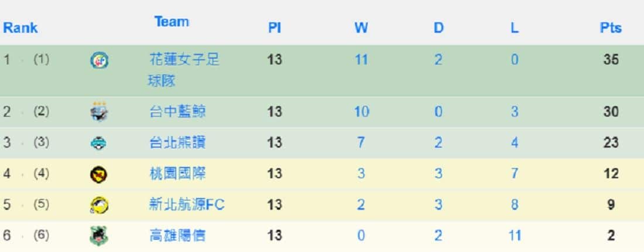Image resolution: width=644 pixels, height=252 pixels.
Task: Open 桃園國際 team link
Action: tap(177, 174)
